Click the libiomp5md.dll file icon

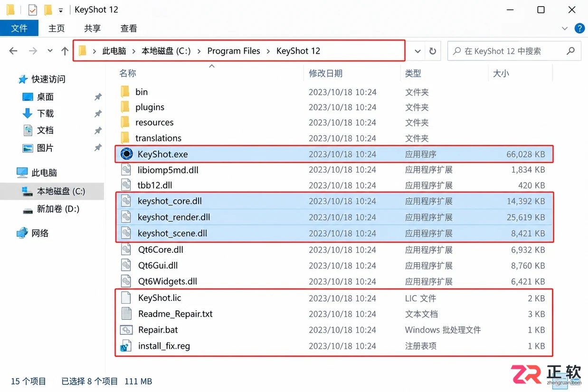coord(126,170)
